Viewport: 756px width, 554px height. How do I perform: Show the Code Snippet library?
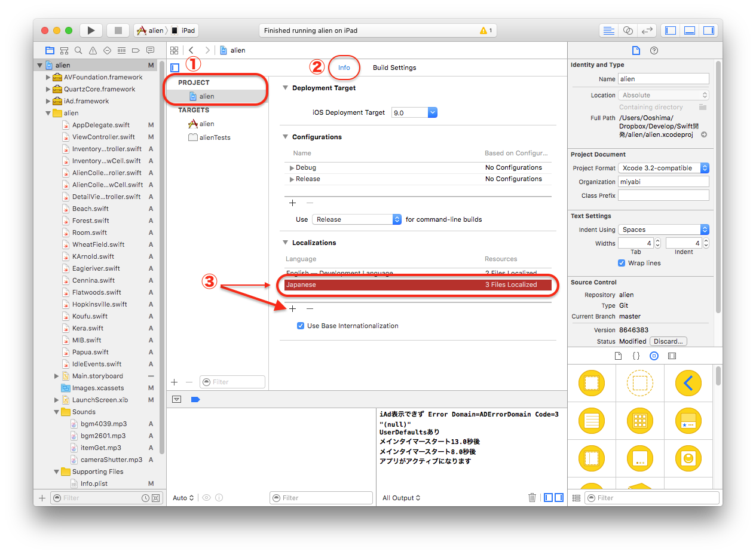click(x=636, y=356)
